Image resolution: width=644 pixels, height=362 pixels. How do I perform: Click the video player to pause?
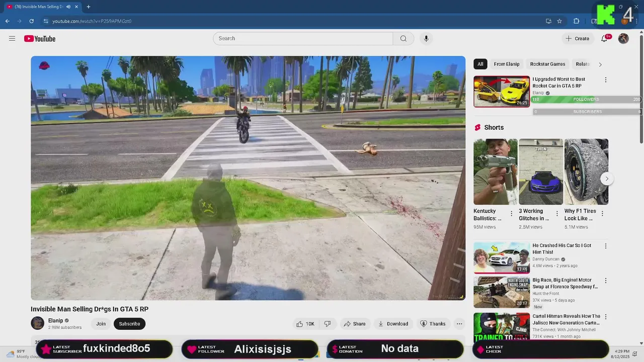pos(248,178)
